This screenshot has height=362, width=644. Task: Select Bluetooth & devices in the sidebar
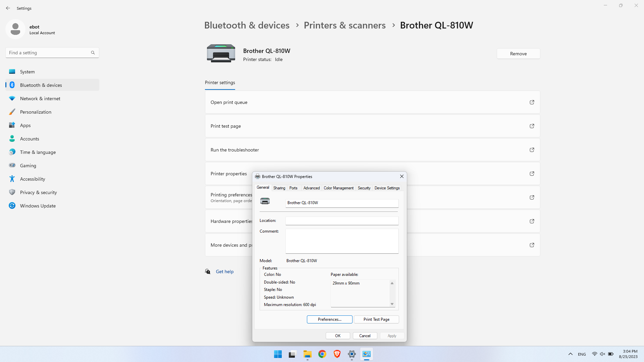(x=52, y=85)
